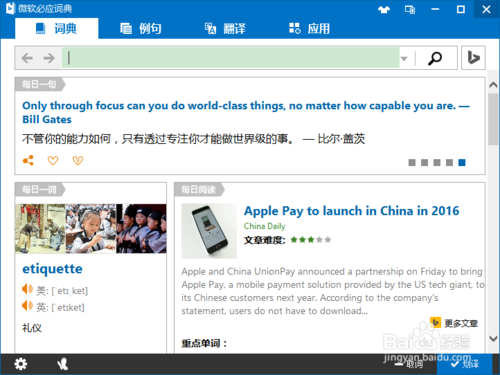The width and height of the screenshot is (500, 375).
Task: Open the daily word etiquette
Action: [x=52, y=269]
